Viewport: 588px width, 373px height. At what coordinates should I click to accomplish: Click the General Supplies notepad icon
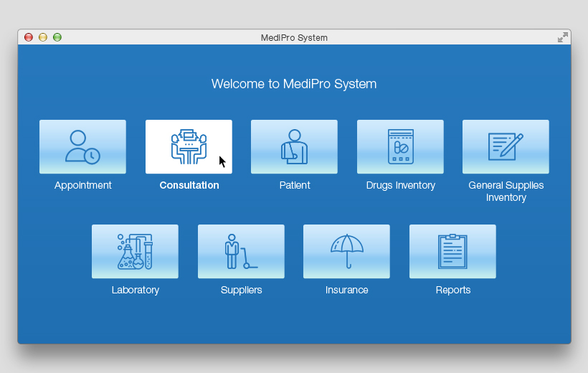click(x=506, y=146)
